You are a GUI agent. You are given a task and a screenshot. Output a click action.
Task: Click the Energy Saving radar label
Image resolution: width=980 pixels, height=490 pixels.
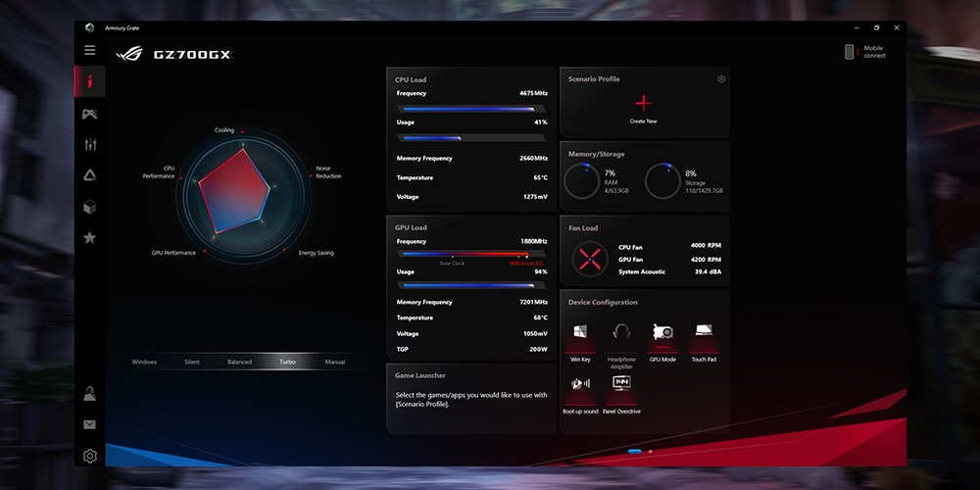[317, 253]
